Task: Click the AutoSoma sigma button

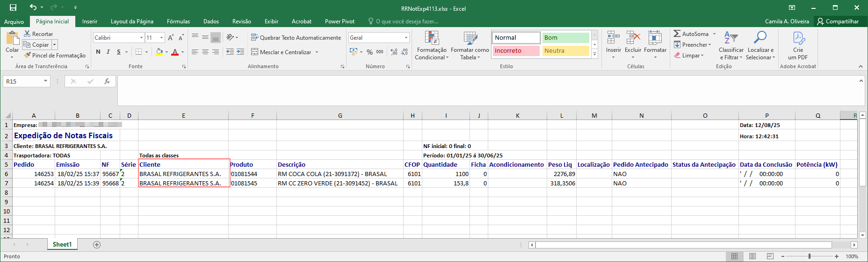Action: [x=691, y=34]
